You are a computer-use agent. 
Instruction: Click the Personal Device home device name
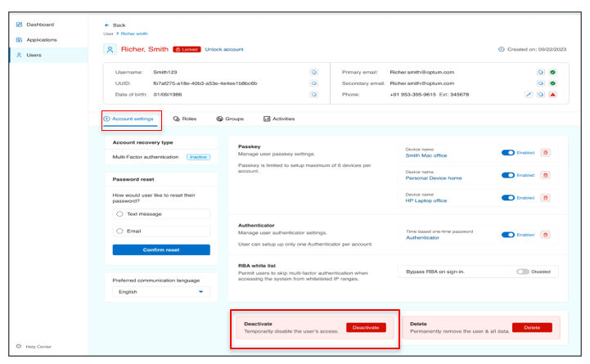(x=434, y=178)
